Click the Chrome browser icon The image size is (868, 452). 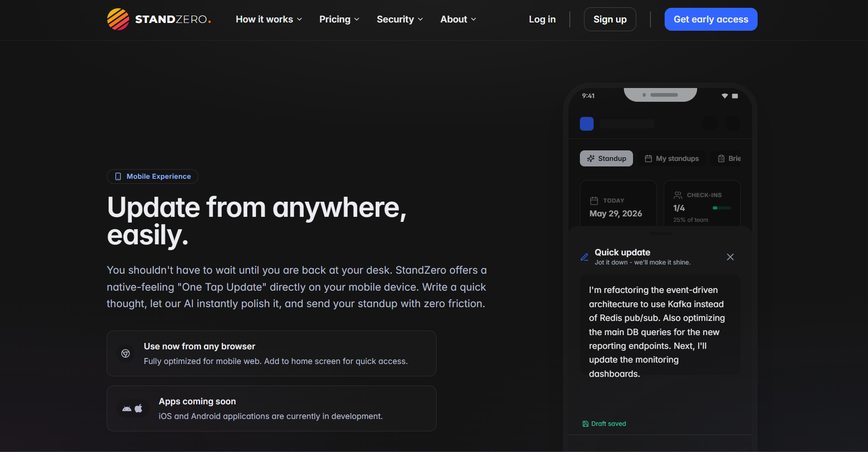point(126,353)
